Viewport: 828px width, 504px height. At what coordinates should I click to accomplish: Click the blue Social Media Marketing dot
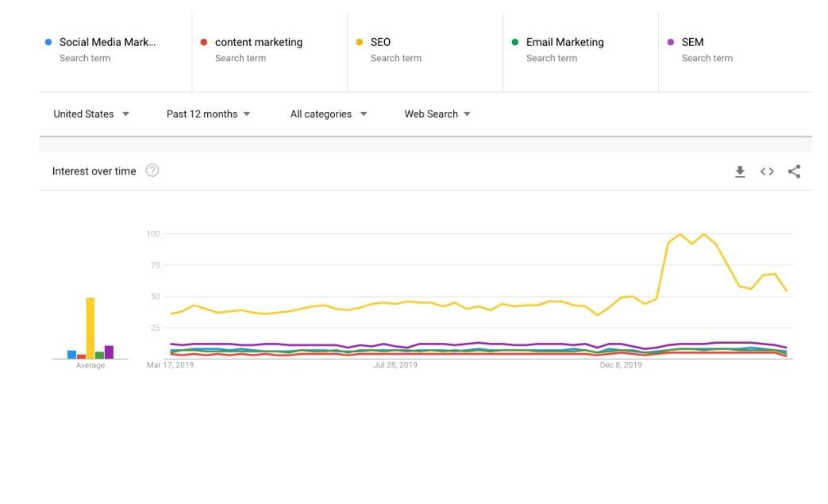coord(48,42)
